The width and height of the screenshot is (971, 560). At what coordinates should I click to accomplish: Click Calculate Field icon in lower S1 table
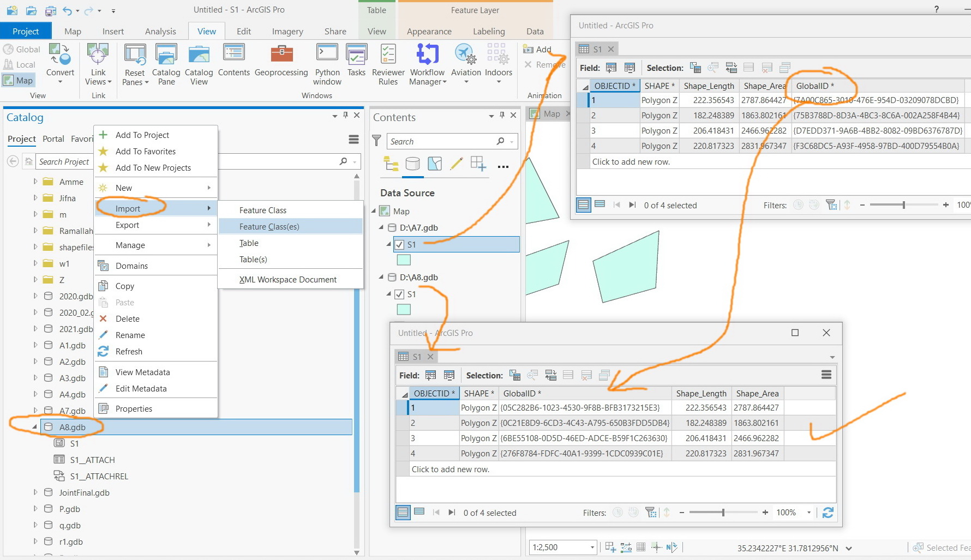(x=449, y=375)
